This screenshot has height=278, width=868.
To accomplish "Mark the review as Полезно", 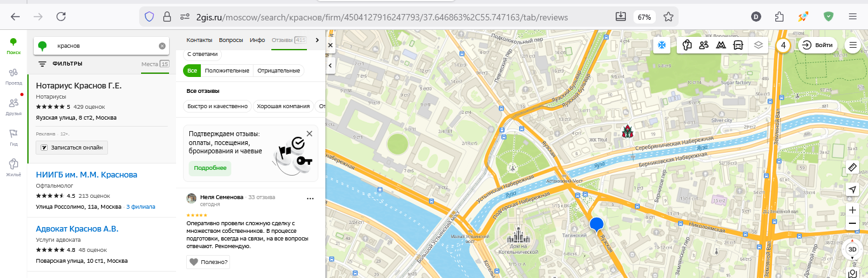I will pos(209,261).
